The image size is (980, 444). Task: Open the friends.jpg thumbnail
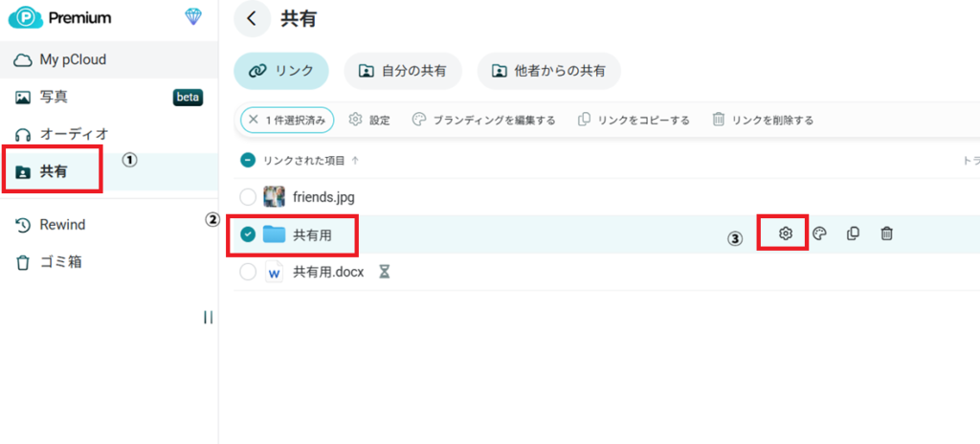275,197
